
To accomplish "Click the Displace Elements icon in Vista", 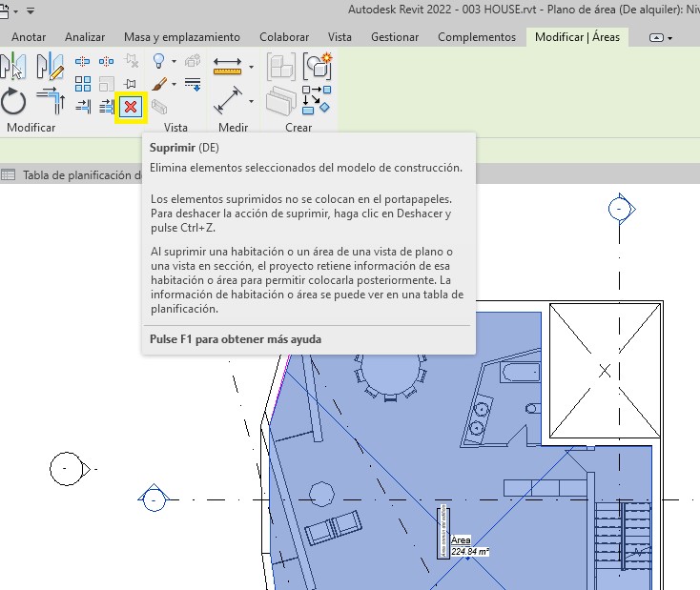I will (193, 61).
